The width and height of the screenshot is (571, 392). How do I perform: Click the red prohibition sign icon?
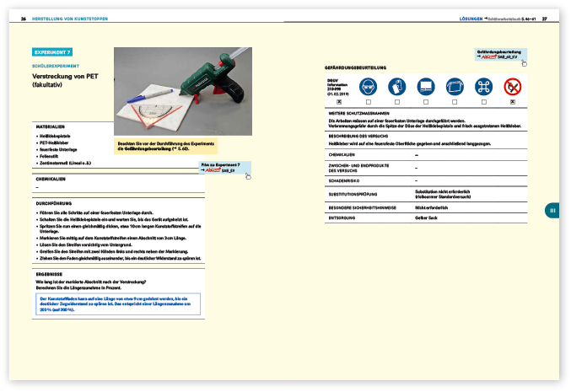pos(513,86)
